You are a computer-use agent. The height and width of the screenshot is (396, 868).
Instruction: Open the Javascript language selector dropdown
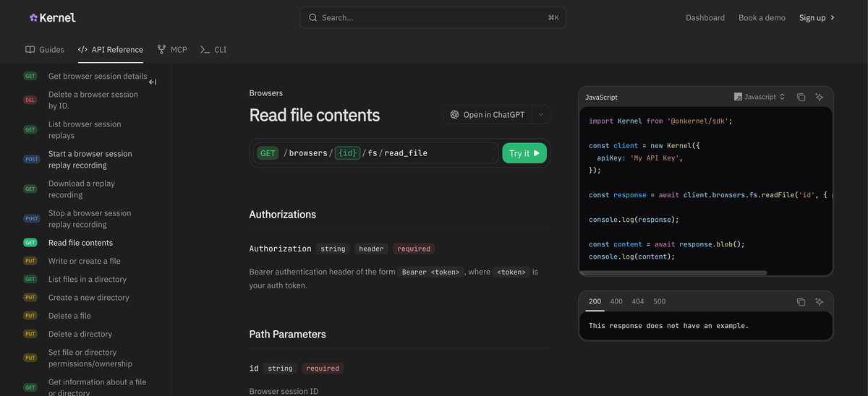759,97
